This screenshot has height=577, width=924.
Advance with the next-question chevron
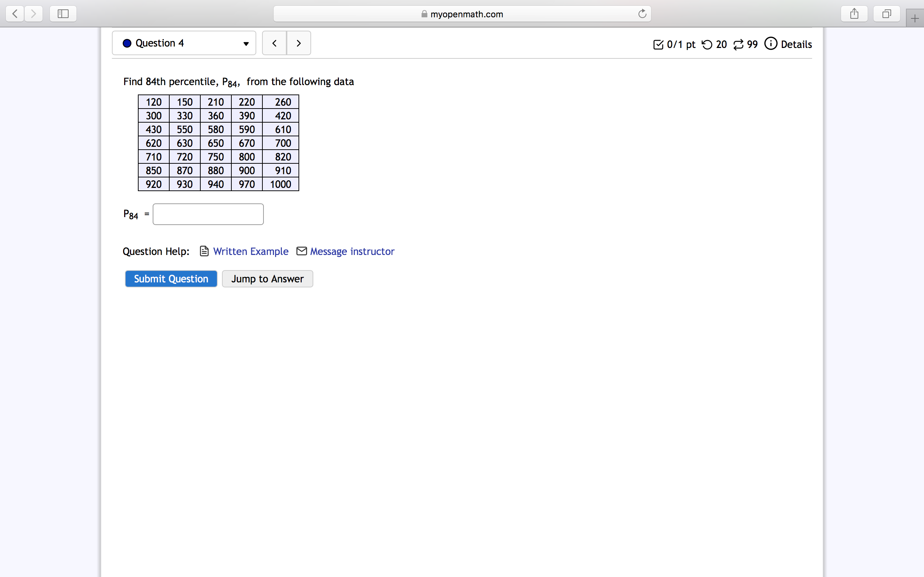point(298,43)
